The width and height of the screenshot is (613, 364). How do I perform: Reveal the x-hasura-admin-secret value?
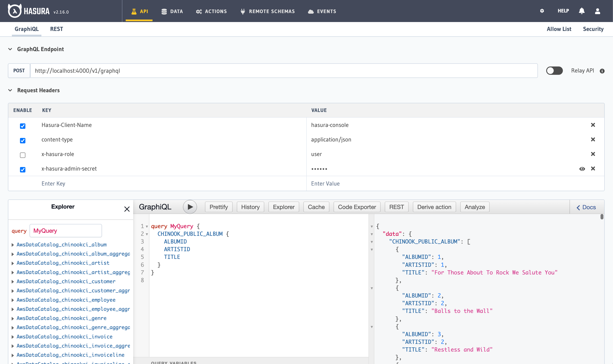point(582,169)
